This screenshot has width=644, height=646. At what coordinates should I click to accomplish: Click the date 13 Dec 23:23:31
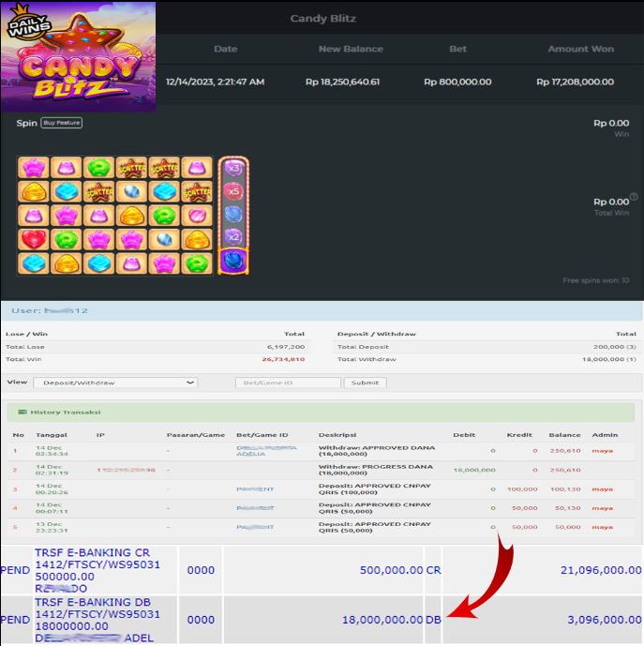pos(52,527)
